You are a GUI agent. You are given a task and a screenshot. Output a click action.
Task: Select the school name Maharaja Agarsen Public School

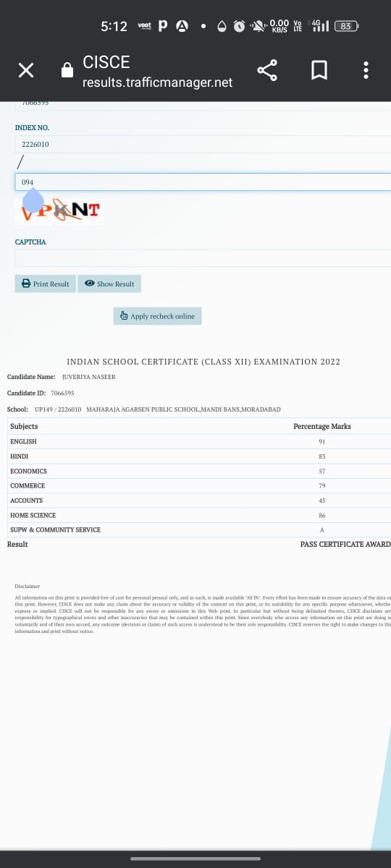(x=183, y=409)
